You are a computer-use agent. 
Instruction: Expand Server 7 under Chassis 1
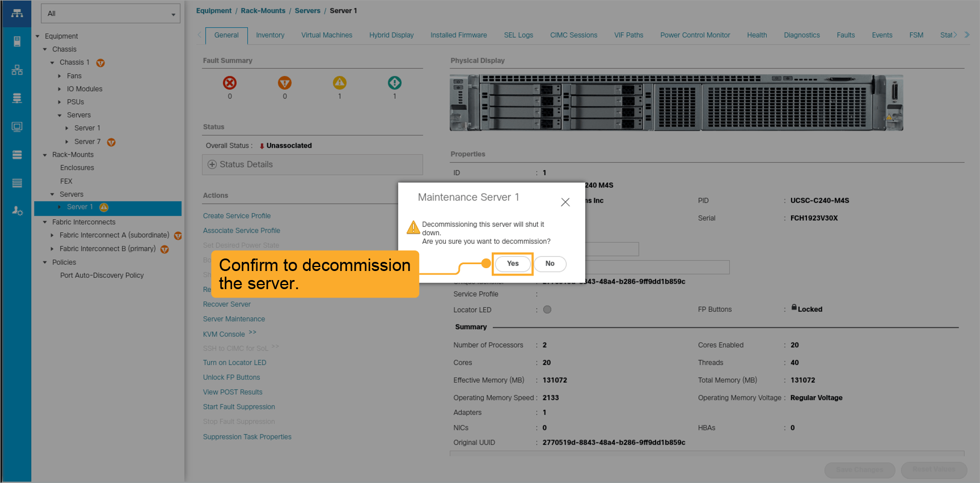pyautogui.click(x=67, y=142)
